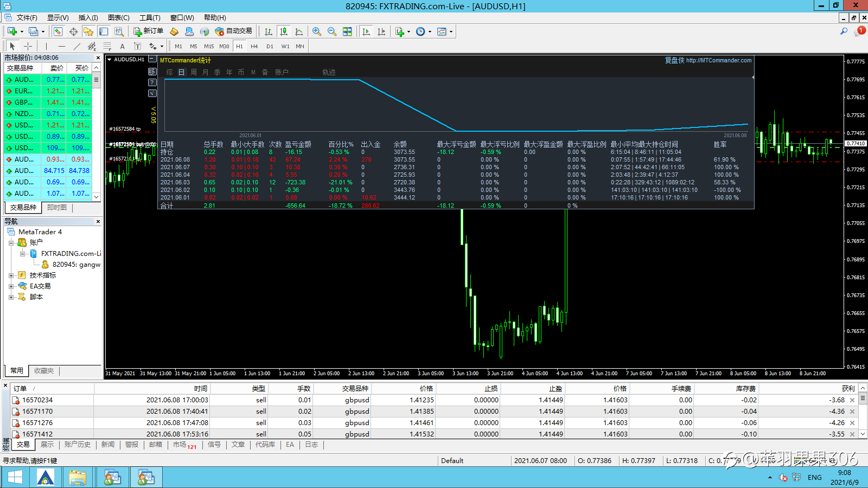Viewport: 868px width, 488px height.
Task: Switch chart to H4 timeframe
Action: coord(254,46)
